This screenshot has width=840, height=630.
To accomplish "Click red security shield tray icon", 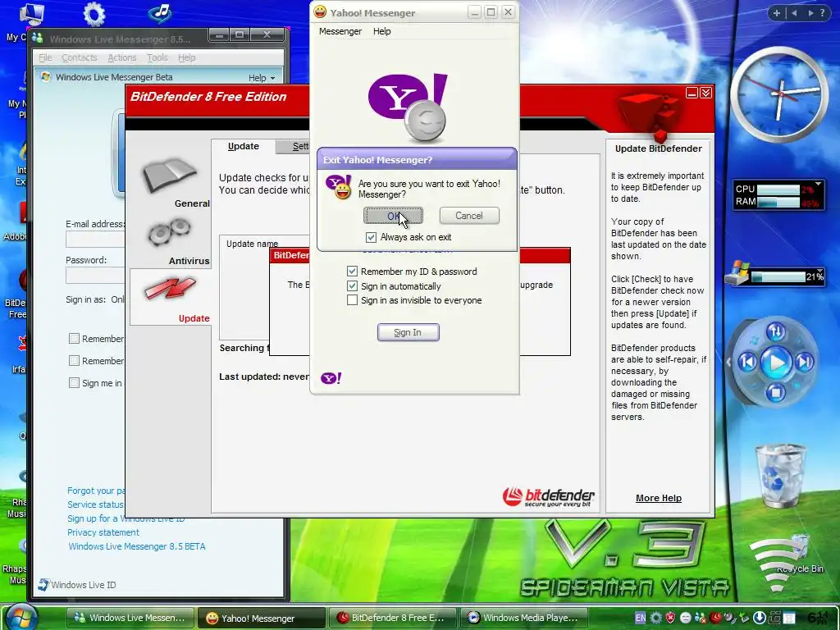I will click(x=670, y=618).
